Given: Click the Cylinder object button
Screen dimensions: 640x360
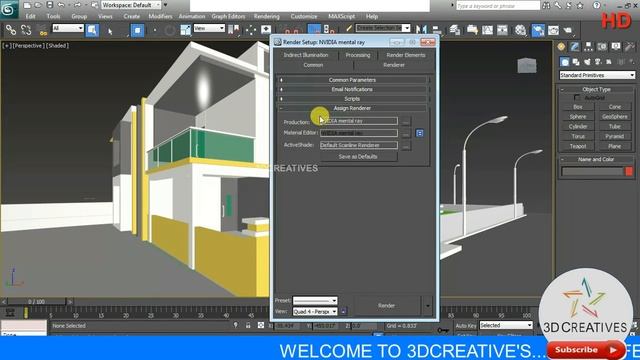Looking at the screenshot, I should pyautogui.click(x=578, y=127).
